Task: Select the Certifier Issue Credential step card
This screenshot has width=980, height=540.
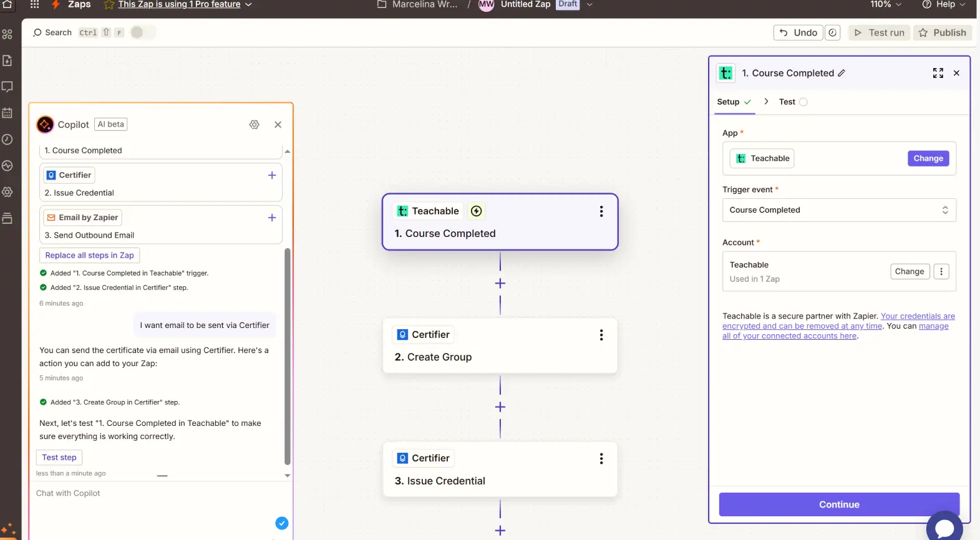Action: click(x=500, y=470)
